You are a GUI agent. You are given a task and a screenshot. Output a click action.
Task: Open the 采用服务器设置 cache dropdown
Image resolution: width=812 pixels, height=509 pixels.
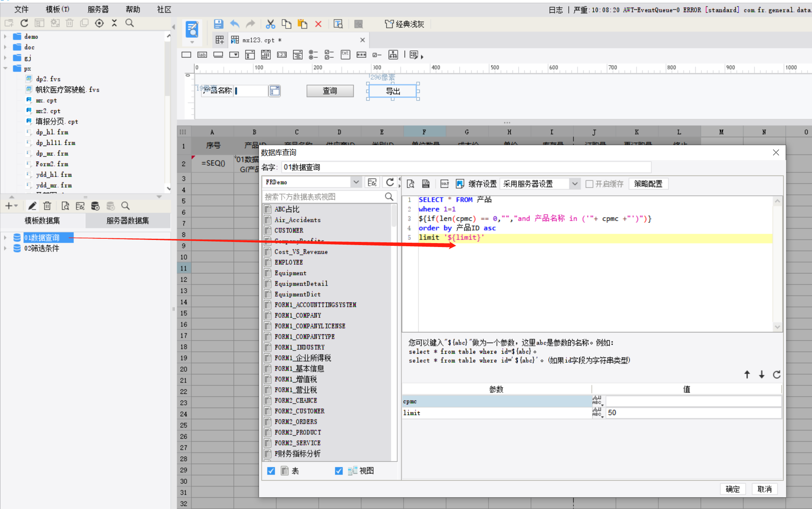[575, 184]
